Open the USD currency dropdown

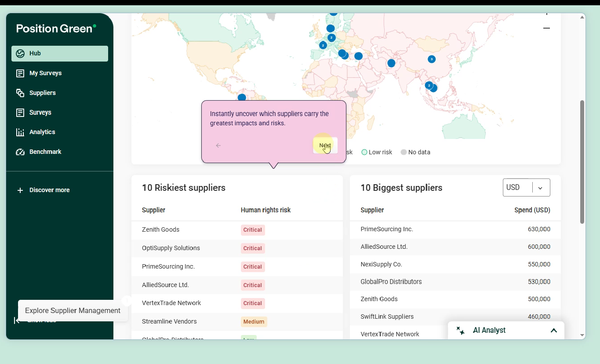(526, 188)
